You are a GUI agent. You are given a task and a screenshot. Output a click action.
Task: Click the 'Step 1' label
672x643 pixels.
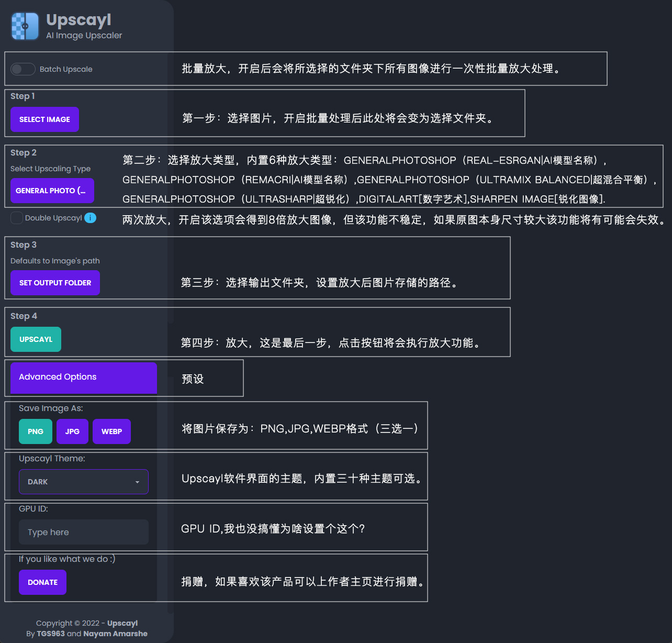[x=23, y=96]
